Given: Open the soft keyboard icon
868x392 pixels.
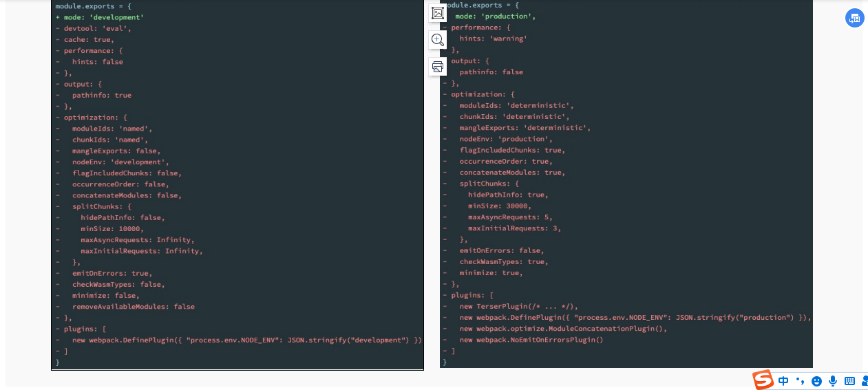Looking at the screenshot, I should pyautogui.click(x=849, y=381).
